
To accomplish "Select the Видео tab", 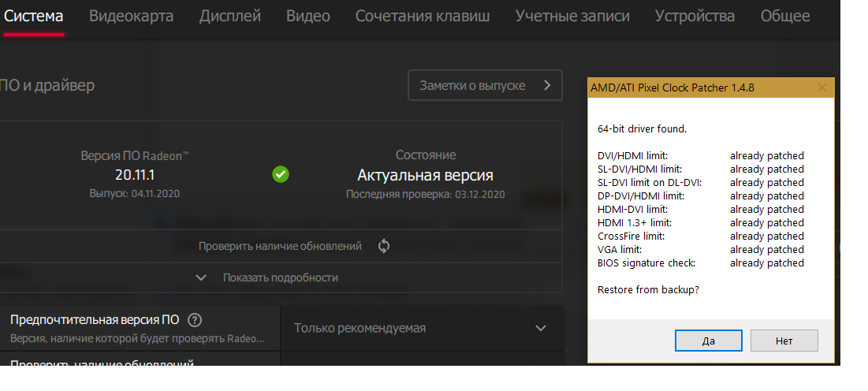I will 308,16.
